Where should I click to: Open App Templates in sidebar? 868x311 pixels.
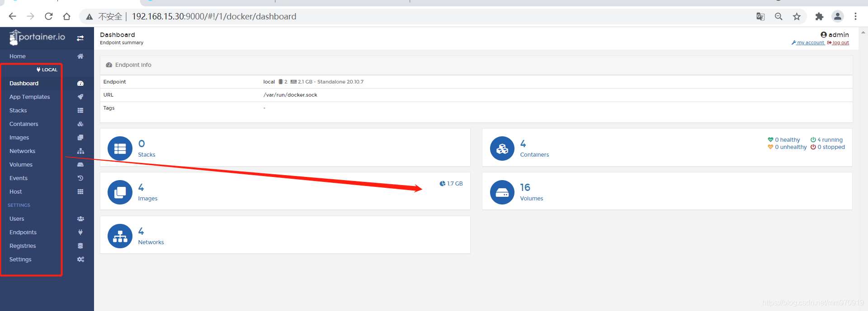30,97
